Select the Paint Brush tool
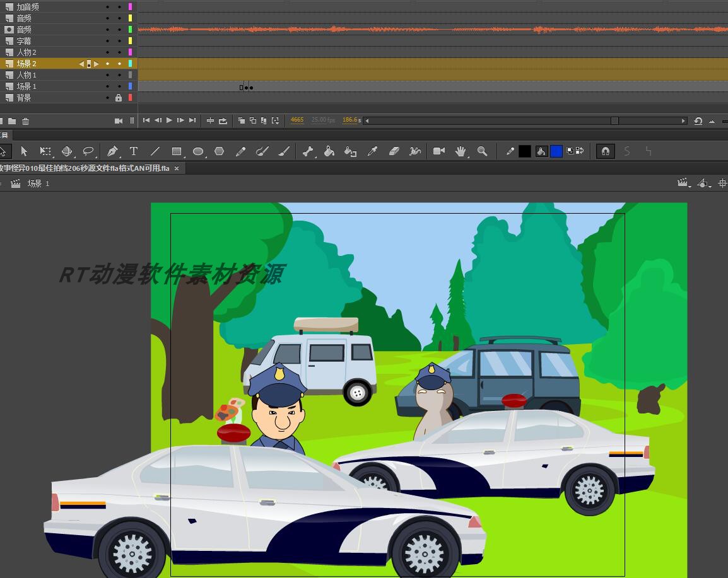The width and height of the screenshot is (728, 578). (x=262, y=151)
